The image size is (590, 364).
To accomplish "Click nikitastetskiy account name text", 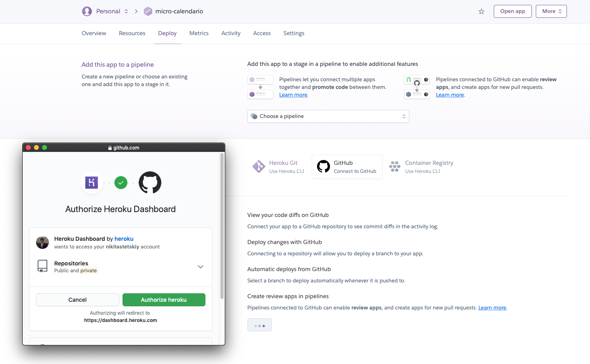I will click(x=123, y=247).
